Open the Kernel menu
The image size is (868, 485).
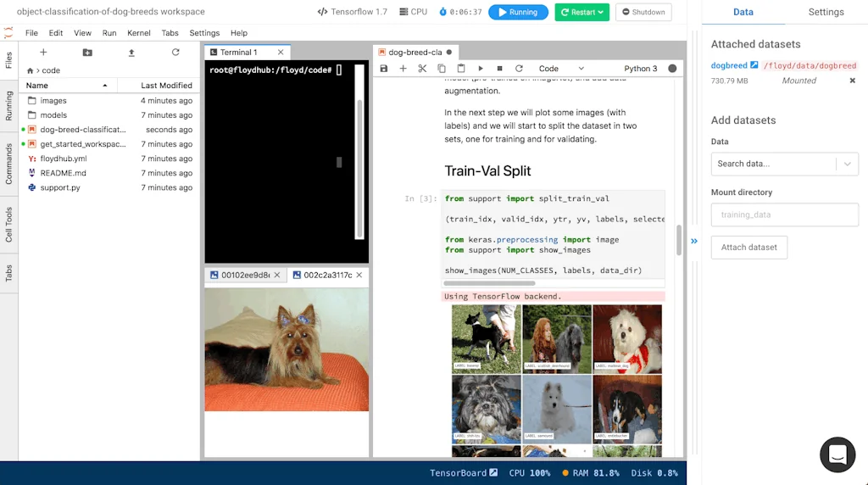point(138,33)
